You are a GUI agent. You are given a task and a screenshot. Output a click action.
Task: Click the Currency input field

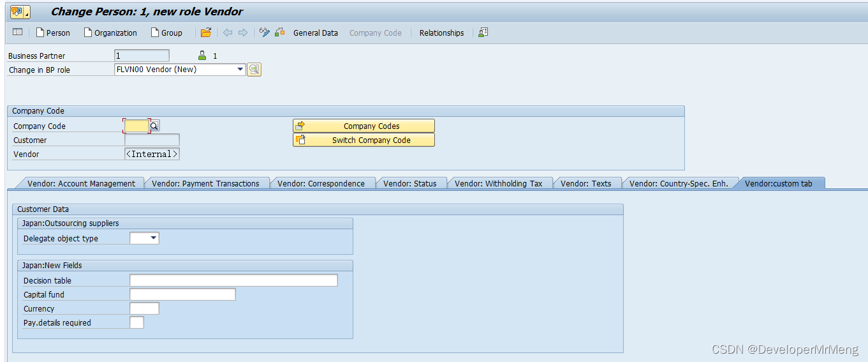pos(144,308)
